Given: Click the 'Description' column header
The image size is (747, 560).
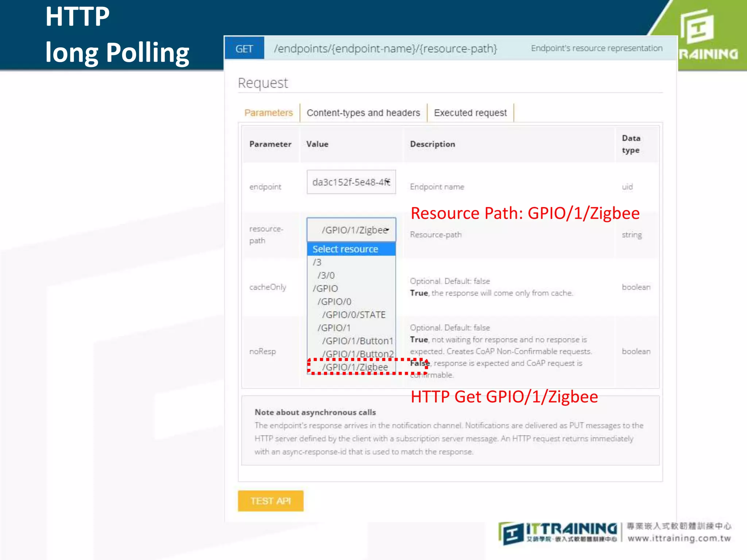Looking at the screenshot, I should 433,144.
